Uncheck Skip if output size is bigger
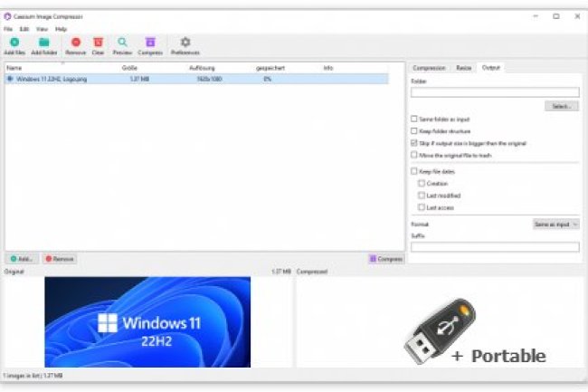The height and width of the screenshot is (392, 588). (414, 143)
